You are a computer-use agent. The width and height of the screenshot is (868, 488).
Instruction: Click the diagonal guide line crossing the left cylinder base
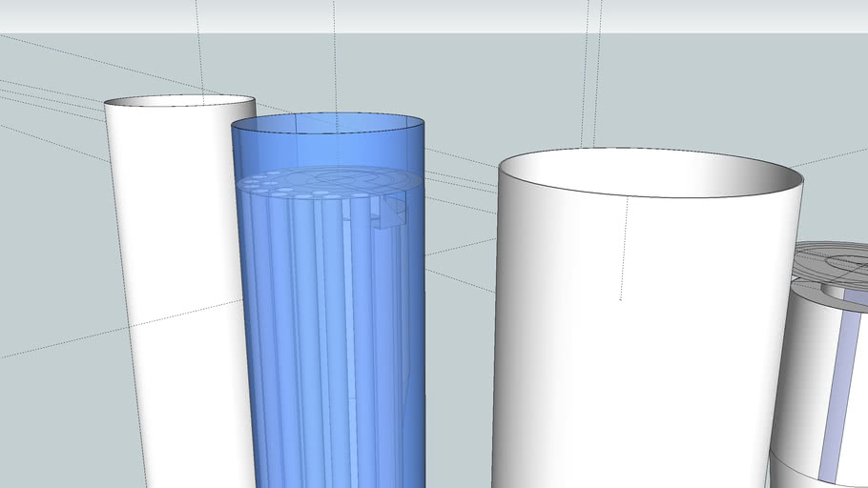121,329
